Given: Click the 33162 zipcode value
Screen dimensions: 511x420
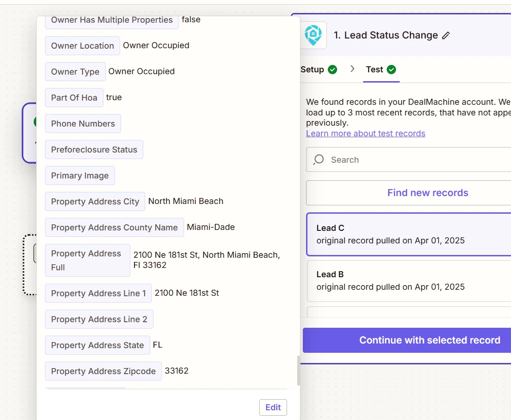Looking at the screenshot, I should tap(177, 371).
